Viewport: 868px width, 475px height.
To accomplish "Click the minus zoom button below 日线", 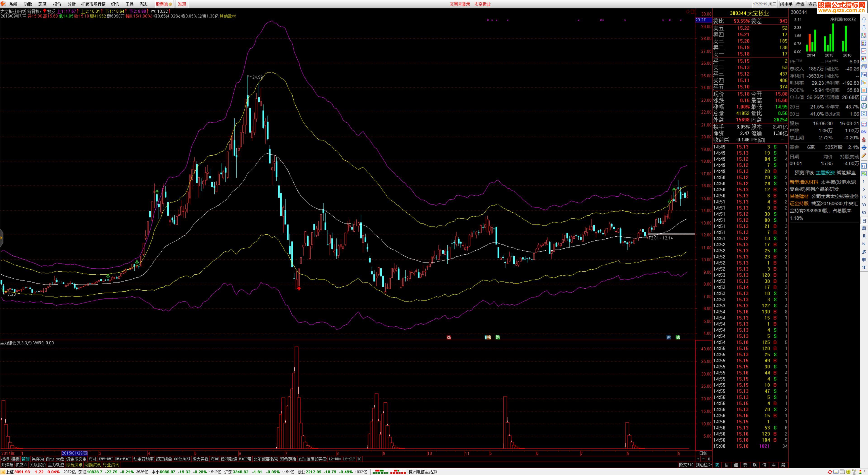I will [x=703, y=459].
